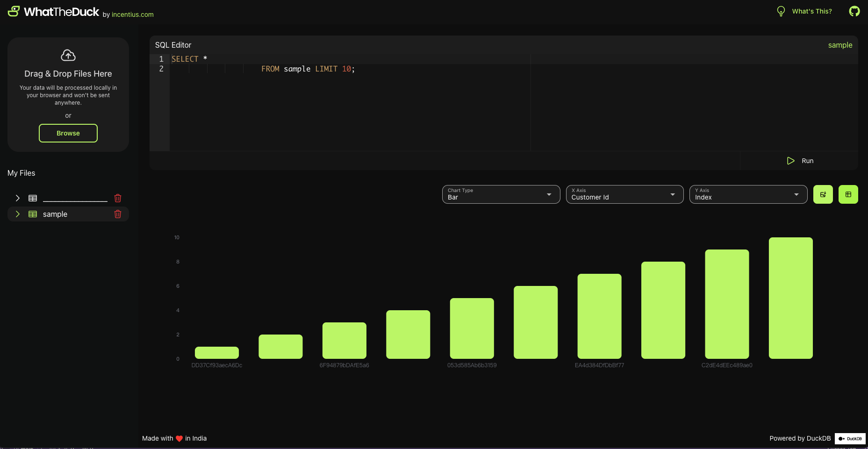Click the lightbulb icon beside What's This?
The image size is (868, 449).
(x=781, y=11)
